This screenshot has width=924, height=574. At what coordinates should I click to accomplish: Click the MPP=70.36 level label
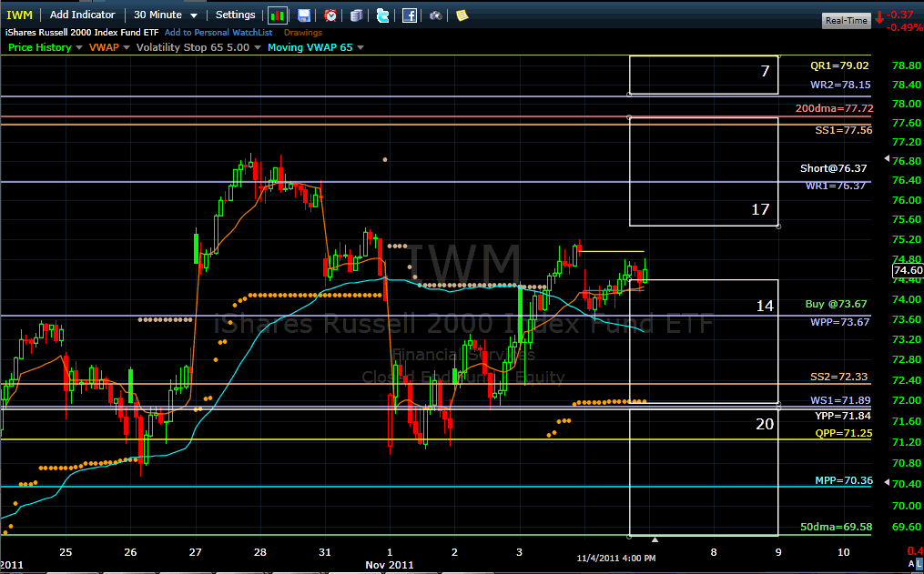(844, 480)
